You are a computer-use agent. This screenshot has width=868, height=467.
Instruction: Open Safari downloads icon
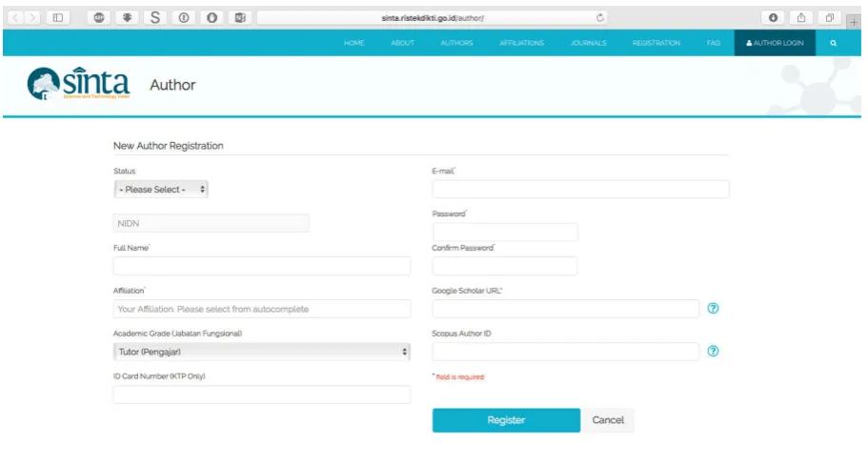pos(773,18)
